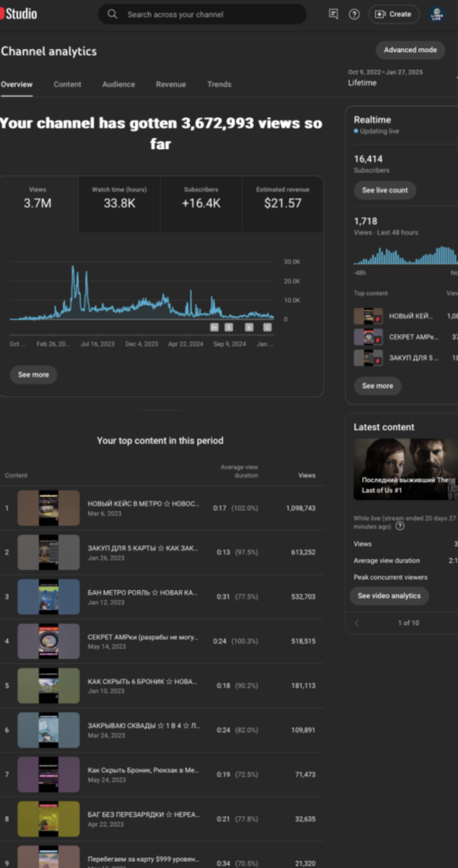Switch to the Revenue tab
This screenshot has width=458, height=868.
170,84
